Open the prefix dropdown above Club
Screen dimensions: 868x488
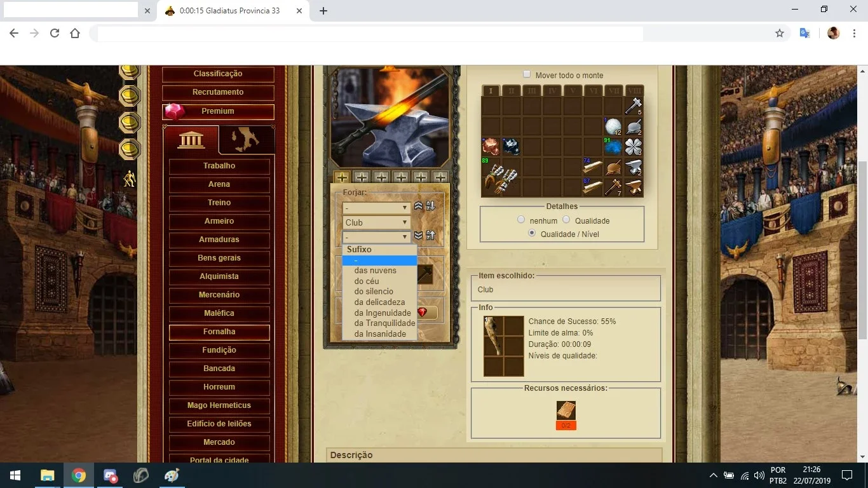(x=376, y=208)
